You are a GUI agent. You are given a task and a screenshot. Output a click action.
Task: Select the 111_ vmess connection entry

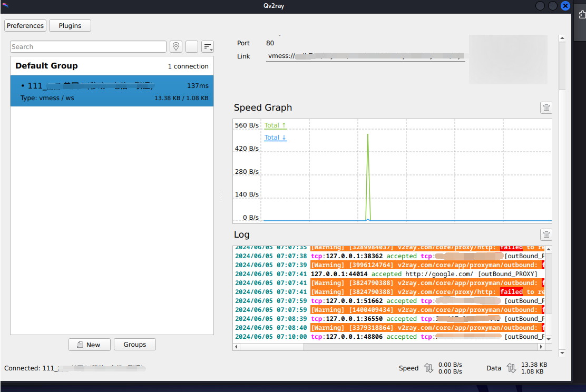pos(112,91)
